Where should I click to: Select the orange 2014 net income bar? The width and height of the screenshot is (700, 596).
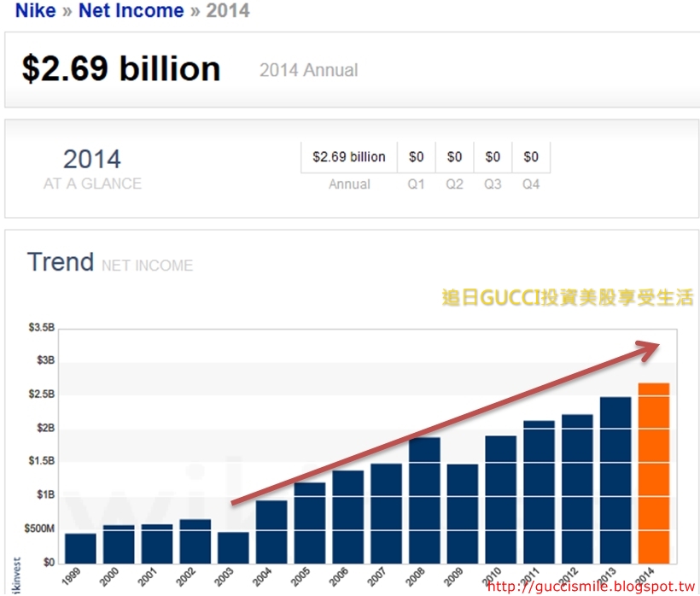point(654,473)
